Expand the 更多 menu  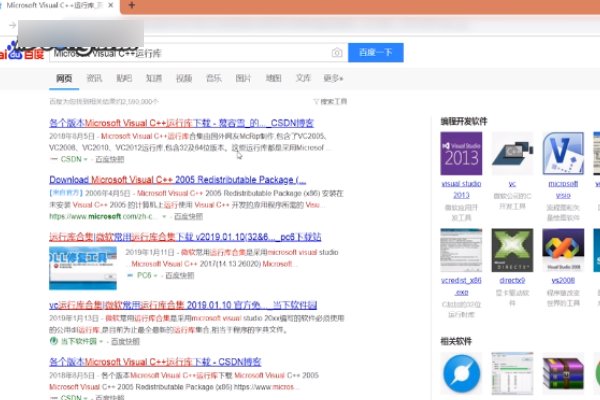point(333,78)
